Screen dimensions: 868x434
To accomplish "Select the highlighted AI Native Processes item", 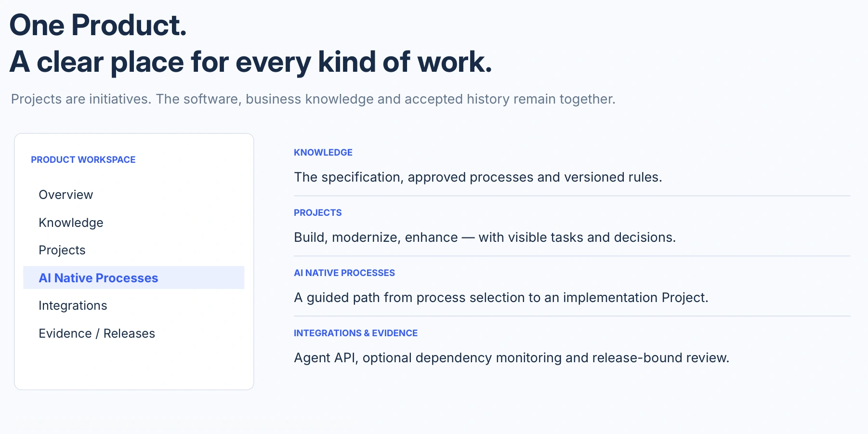I will [x=133, y=278].
